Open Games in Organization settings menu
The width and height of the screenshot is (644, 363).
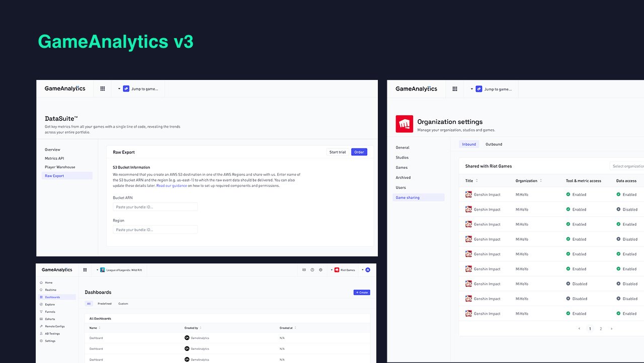point(401,167)
